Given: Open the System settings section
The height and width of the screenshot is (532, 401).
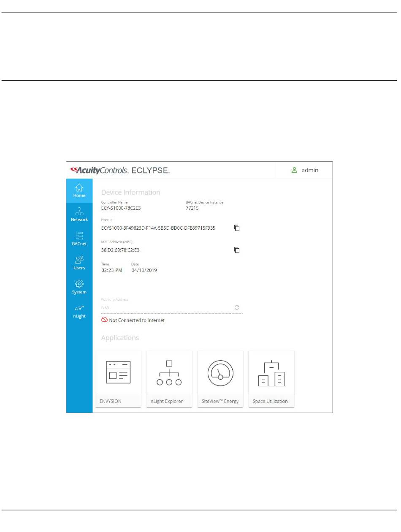Looking at the screenshot, I should (79, 287).
